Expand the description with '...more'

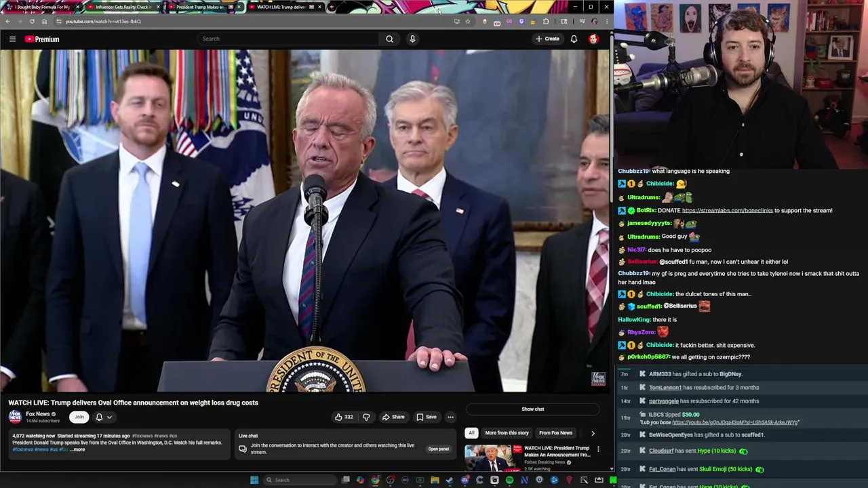coord(78,449)
